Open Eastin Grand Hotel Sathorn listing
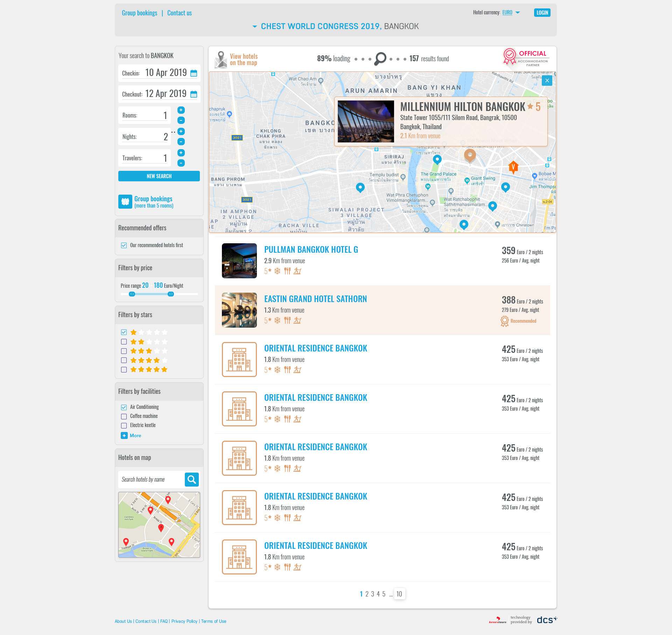The image size is (672, 635). [315, 299]
